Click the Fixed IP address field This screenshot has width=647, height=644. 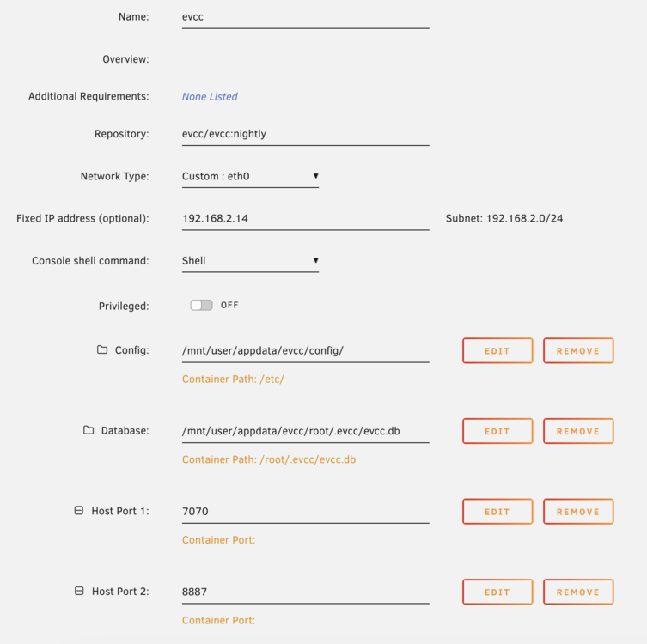(305, 218)
